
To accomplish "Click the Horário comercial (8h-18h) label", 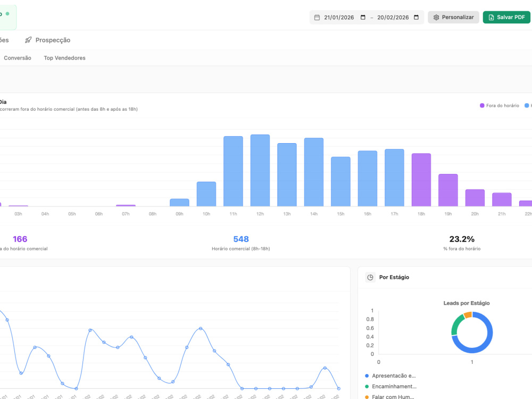I will pyautogui.click(x=241, y=248).
